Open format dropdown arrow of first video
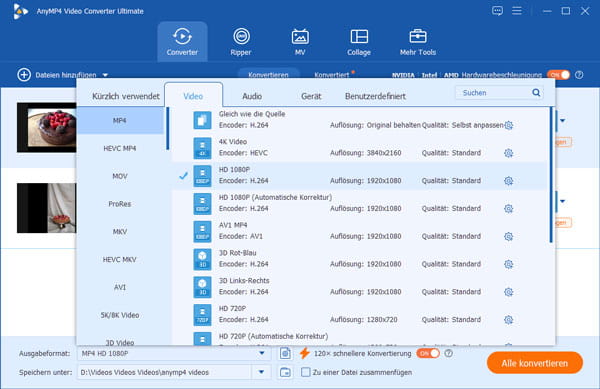This screenshot has height=389, width=600. (x=562, y=120)
